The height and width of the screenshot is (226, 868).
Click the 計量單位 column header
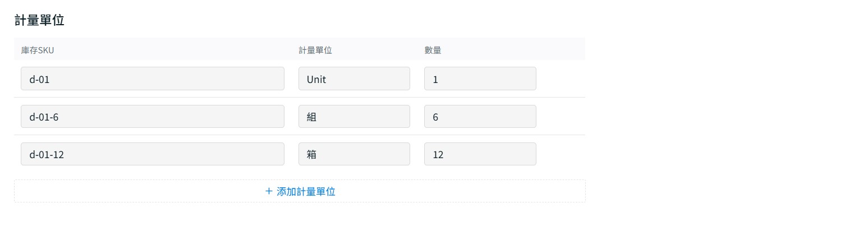(x=315, y=50)
